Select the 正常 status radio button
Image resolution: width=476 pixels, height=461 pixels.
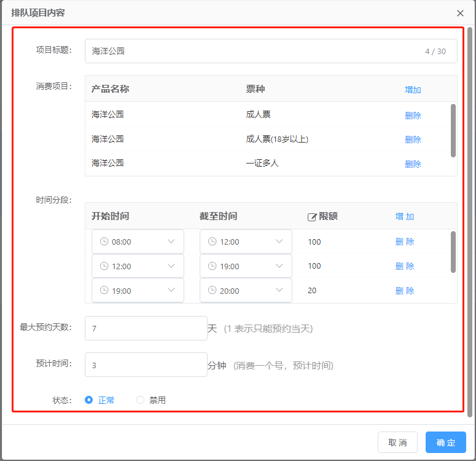[89, 400]
